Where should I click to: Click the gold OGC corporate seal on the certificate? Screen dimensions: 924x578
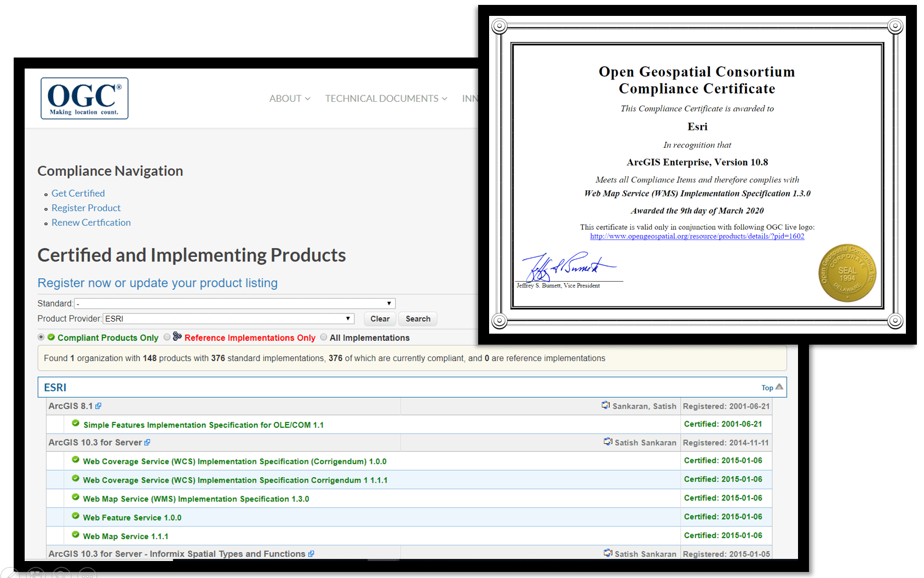847,272
